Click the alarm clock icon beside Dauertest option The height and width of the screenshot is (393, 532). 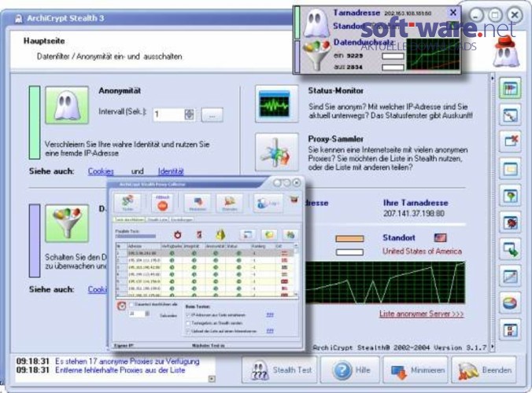(121, 306)
